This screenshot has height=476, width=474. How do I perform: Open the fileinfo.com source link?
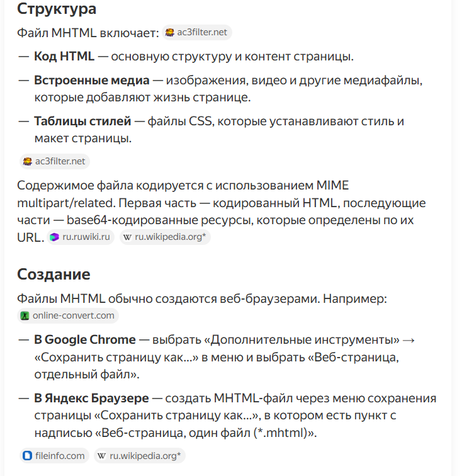point(60,455)
